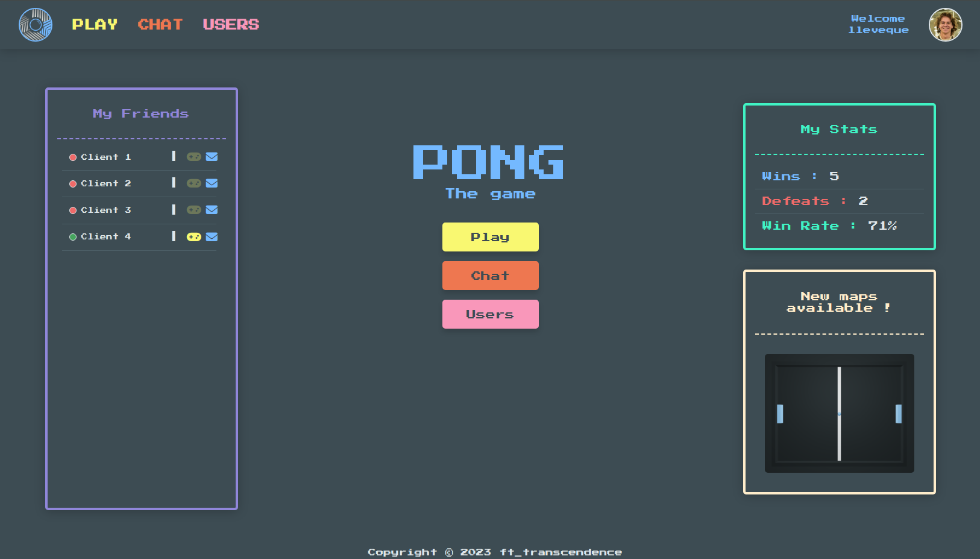Viewport: 980px width, 559px height.
Task: Open PLAY in the top navigation
Action: point(95,25)
